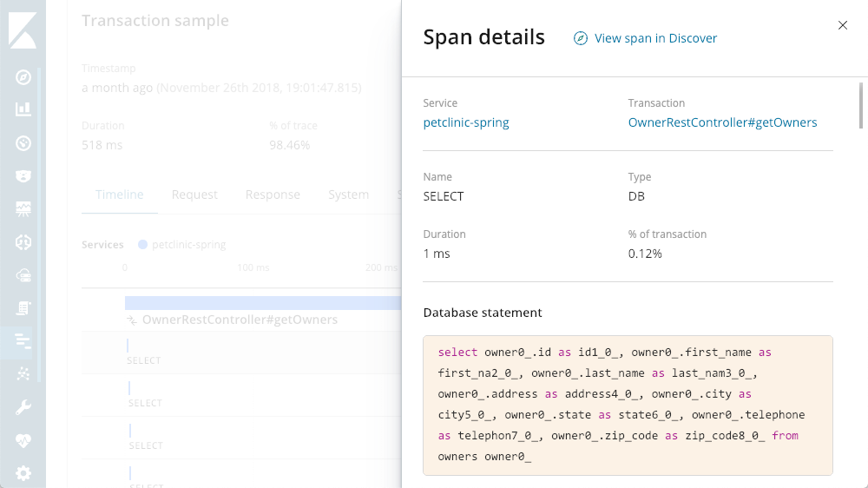
Task: Click the Kibana logo in the sidebar
Action: point(23,30)
